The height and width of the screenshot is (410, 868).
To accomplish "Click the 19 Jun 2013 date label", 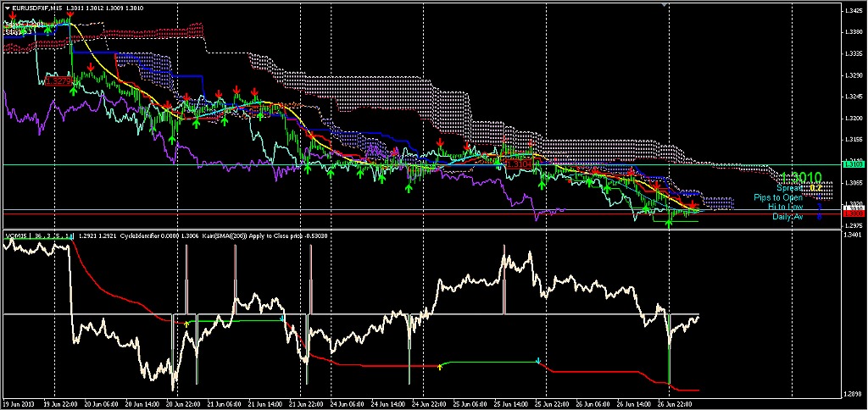I will pos(19,404).
